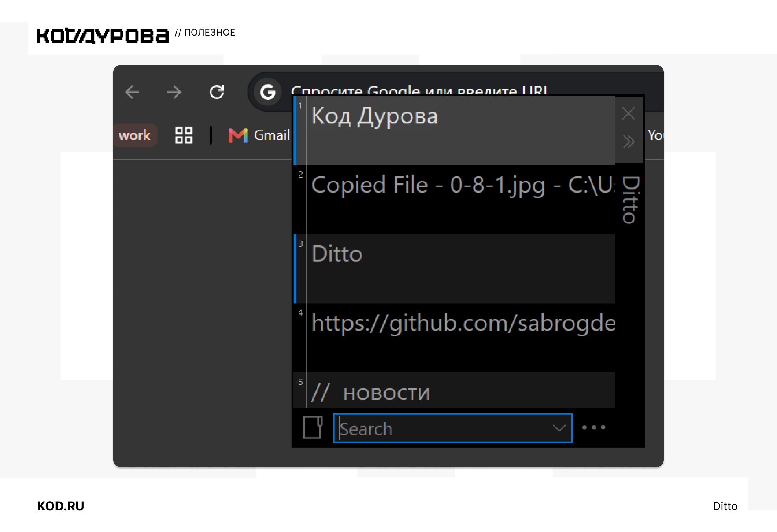The image size is (777, 532).
Task: Select clip 'Код Дурова' in Ditto
Action: [454, 130]
